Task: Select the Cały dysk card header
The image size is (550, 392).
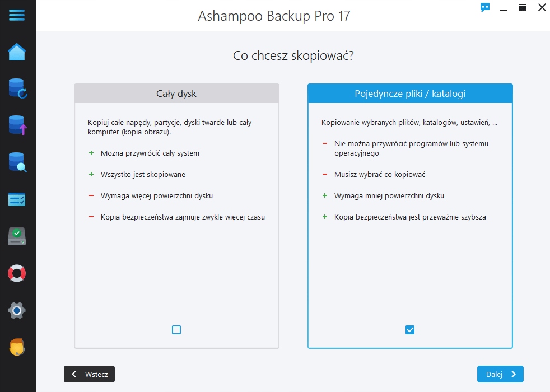Action: [176, 94]
